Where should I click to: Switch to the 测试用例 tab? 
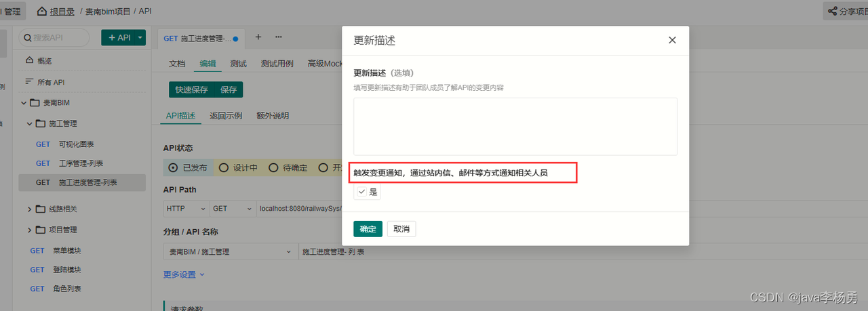277,64
